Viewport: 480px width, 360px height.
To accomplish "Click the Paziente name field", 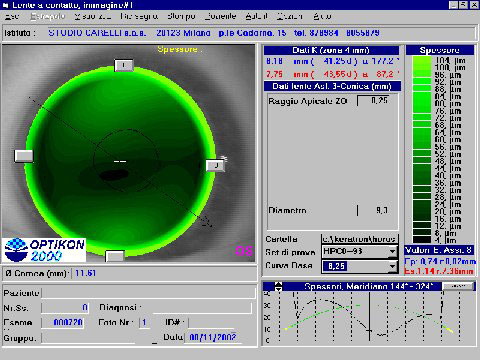I will (x=148, y=293).
